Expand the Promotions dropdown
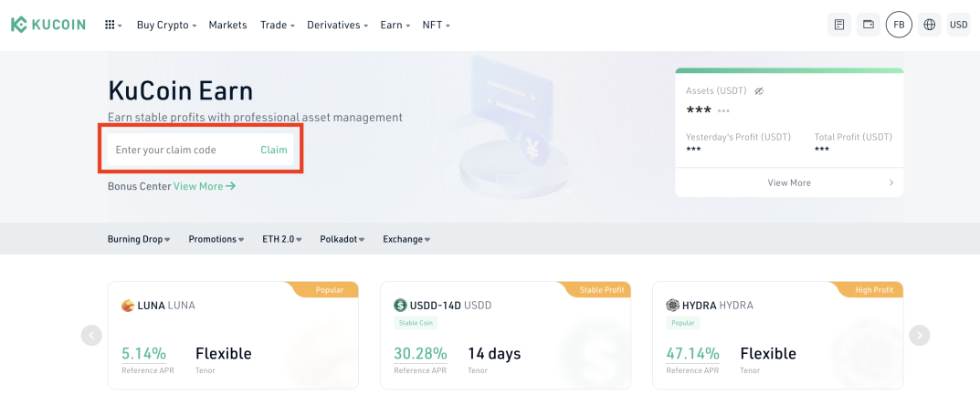Image resolution: width=980 pixels, height=395 pixels. 216,239
